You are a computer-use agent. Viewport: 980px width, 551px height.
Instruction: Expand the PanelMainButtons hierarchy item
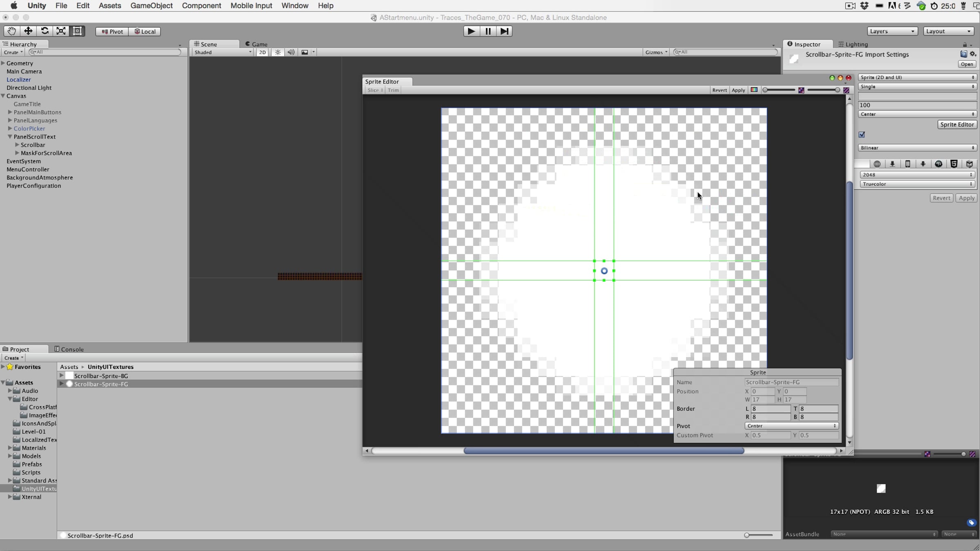[10, 112]
